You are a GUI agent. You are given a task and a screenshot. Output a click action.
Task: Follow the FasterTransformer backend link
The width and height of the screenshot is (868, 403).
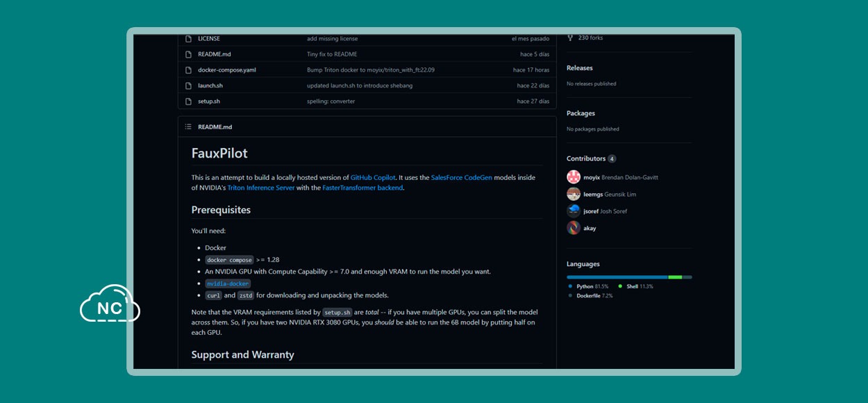(x=362, y=188)
